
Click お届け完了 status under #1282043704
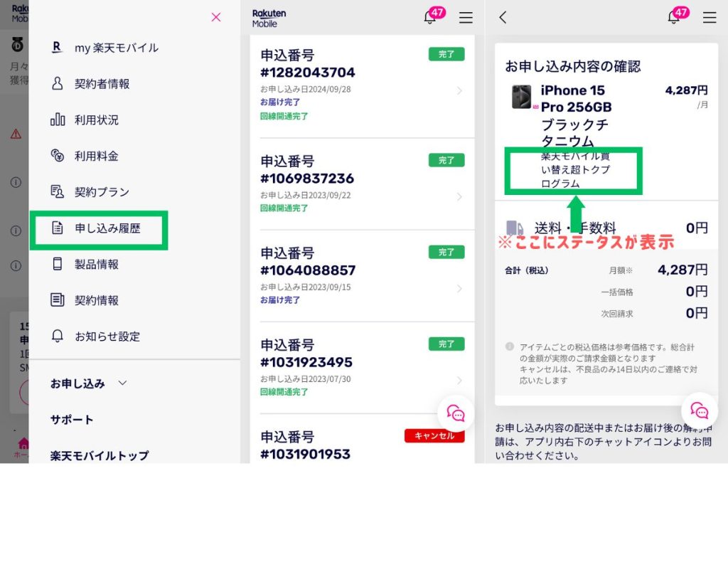[280, 102]
